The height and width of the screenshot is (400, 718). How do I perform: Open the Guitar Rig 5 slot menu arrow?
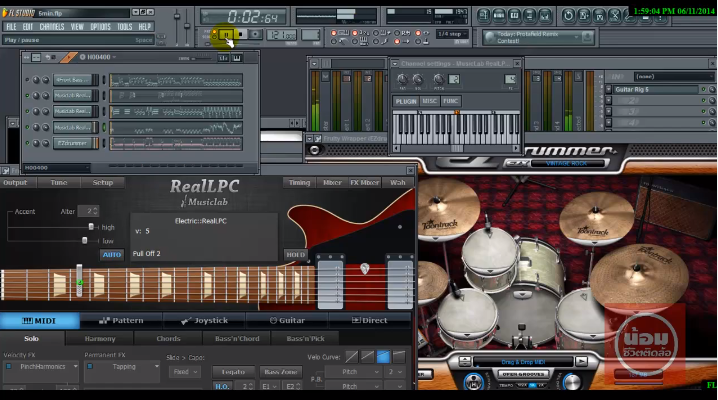[609, 90]
